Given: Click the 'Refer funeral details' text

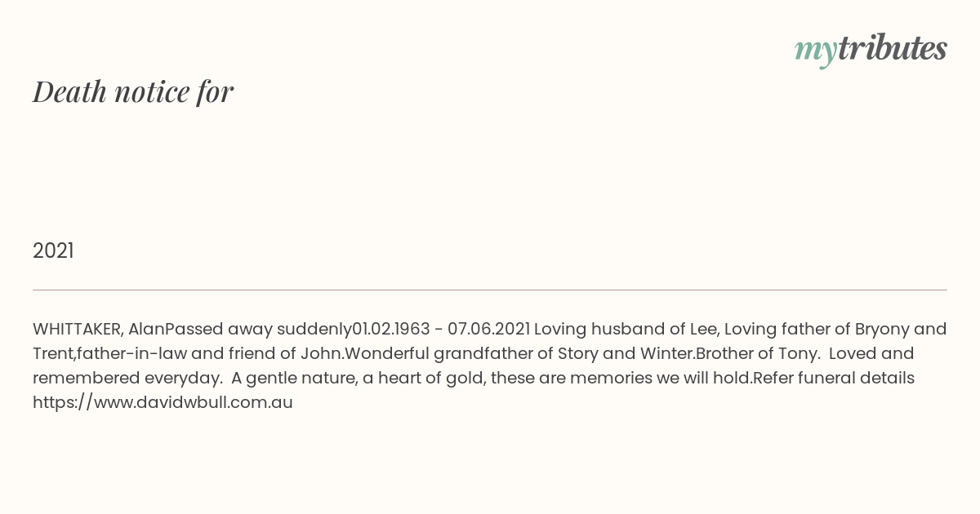Looking at the screenshot, I should coord(834,378).
